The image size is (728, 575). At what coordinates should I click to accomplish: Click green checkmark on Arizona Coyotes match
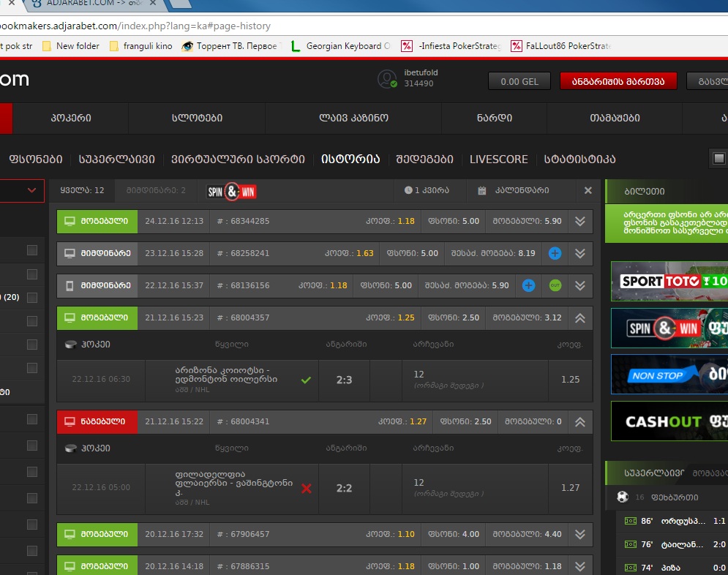tap(306, 380)
